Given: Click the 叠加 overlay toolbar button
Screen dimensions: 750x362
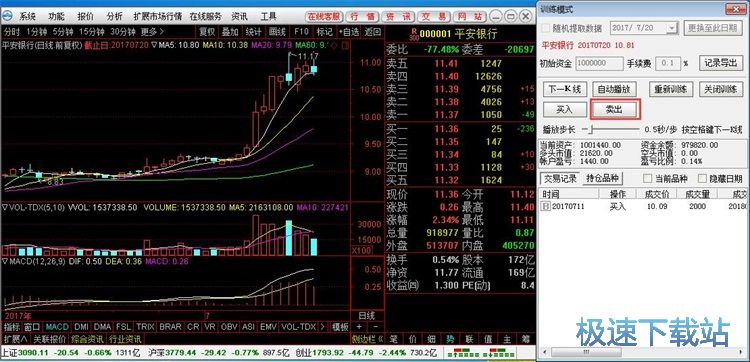Looking at the screenshot, I should coord(231,32).
